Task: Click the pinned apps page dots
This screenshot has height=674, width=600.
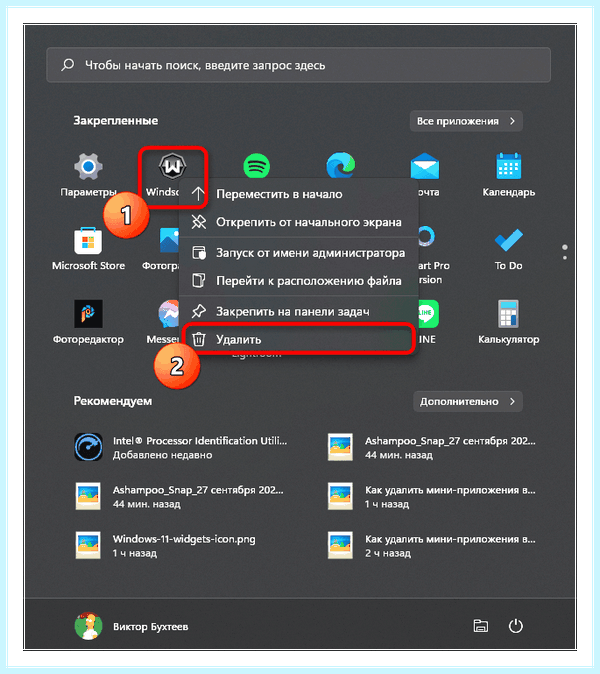Action: [565, 252]
